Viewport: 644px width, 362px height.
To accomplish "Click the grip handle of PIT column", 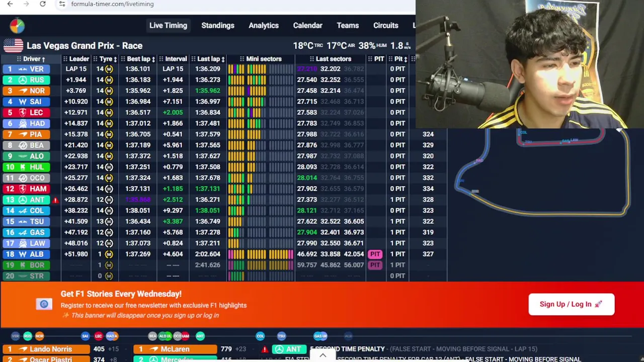I will coord(370,59).
